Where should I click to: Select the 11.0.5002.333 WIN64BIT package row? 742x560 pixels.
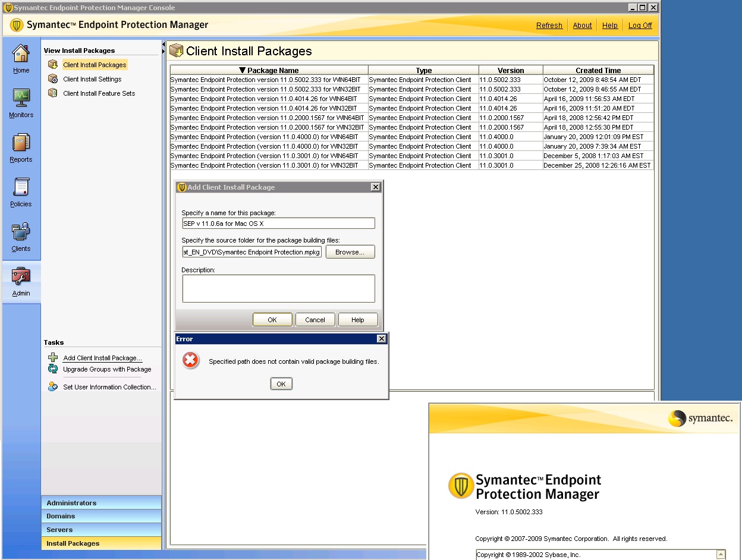coord(412,80)
